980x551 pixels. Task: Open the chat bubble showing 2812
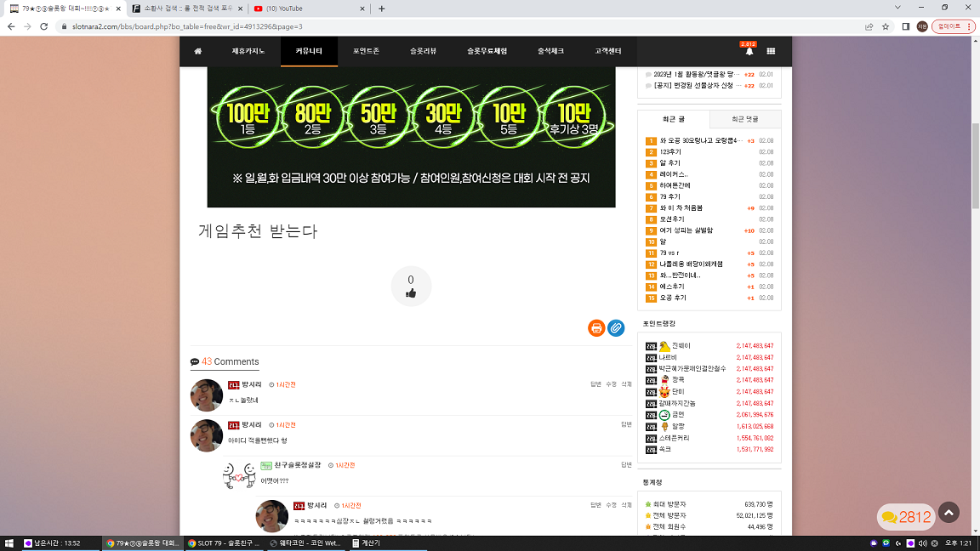[x=906, y=517]
